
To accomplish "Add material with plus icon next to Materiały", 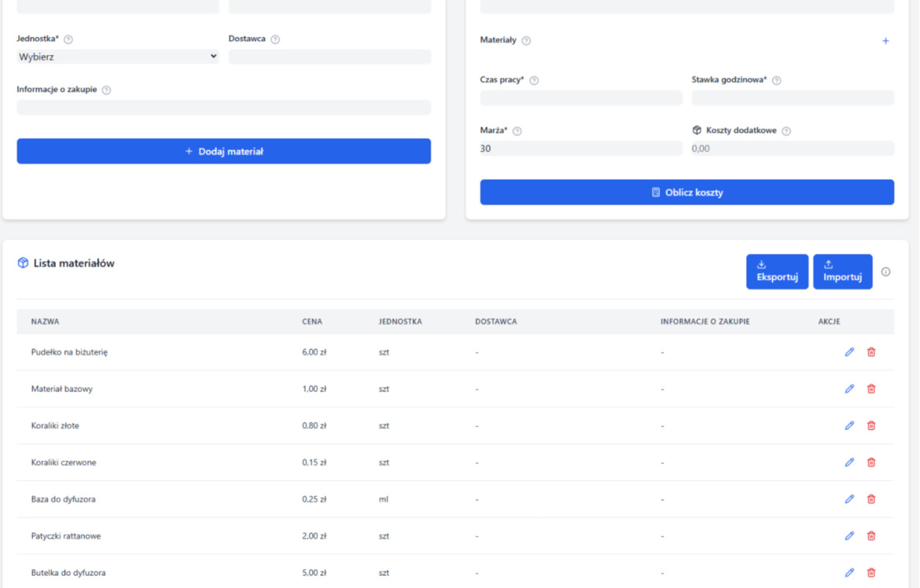I will [x=885, y=41].
